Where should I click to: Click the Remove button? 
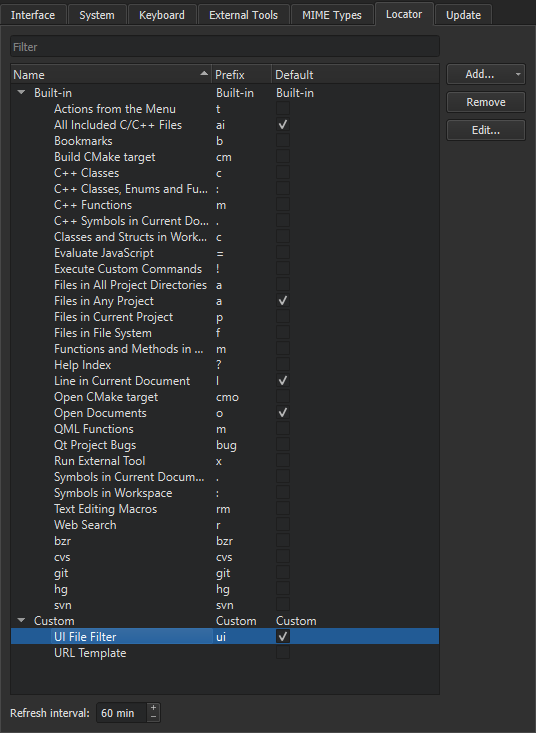(x=486, y=102)
